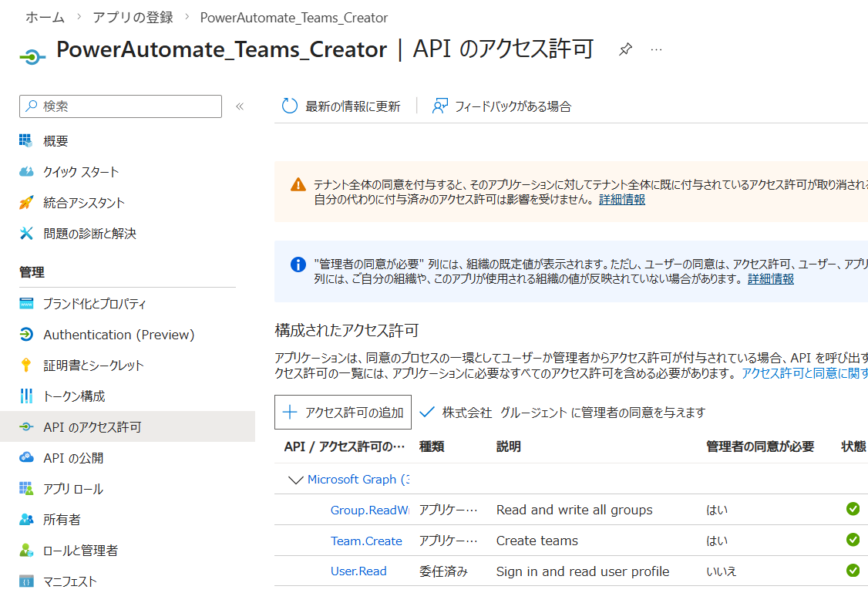The width and height of the screenshot is (868, 593).
Task: Open 概要 in sidebar
Action: [56, 141]
